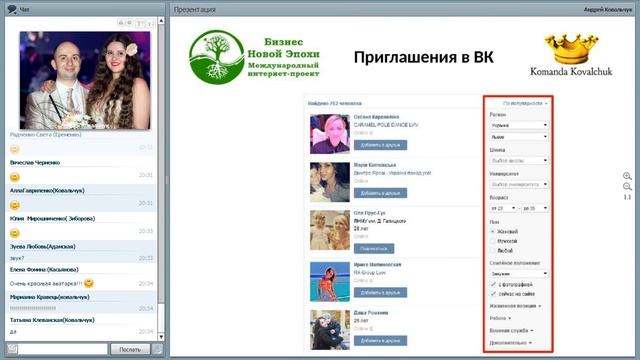Click inside the chat message input field
640x360 pixels.
[63, 349]
